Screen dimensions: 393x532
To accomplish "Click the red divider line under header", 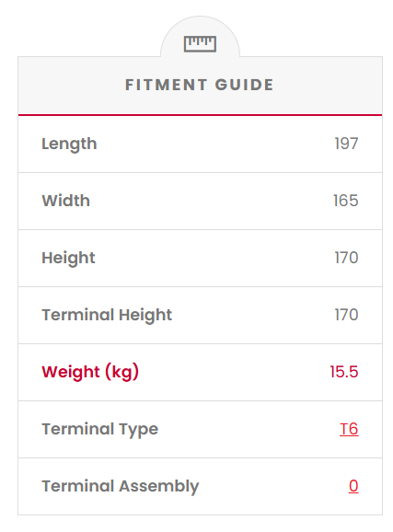I will [201, 115].
